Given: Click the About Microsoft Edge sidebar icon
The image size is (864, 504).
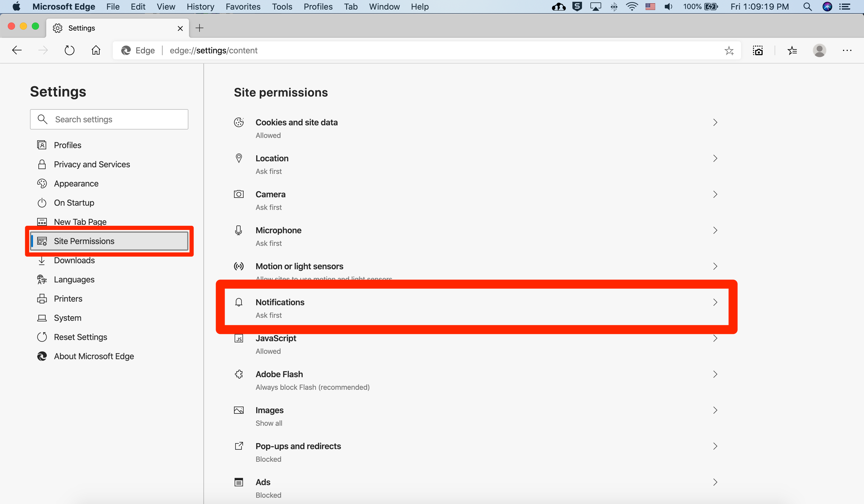Looking at the screenshot, I should click(43, 356).
